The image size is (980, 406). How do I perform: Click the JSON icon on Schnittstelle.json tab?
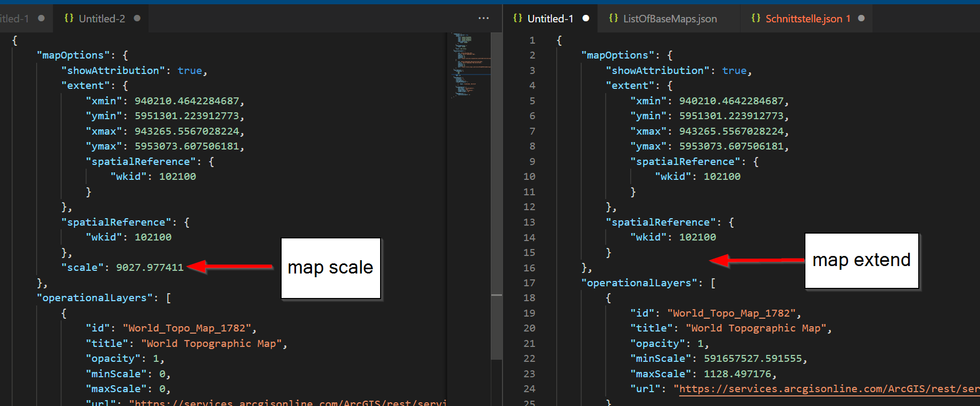755,18
